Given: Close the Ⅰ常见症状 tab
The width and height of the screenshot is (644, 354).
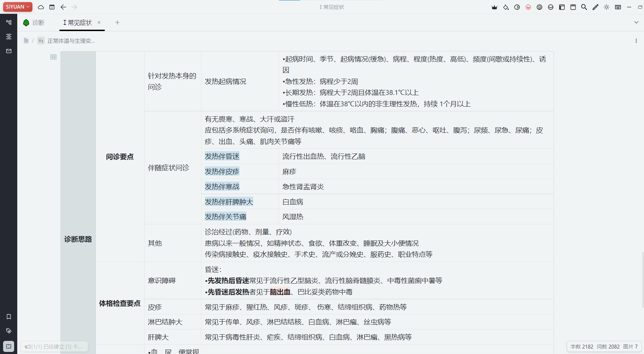Looking at the screenshot, I should [99, 22].
